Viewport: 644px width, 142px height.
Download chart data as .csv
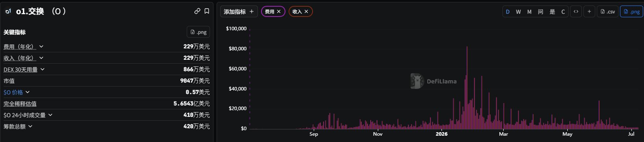pyautogui.click(x=608, y=11)
